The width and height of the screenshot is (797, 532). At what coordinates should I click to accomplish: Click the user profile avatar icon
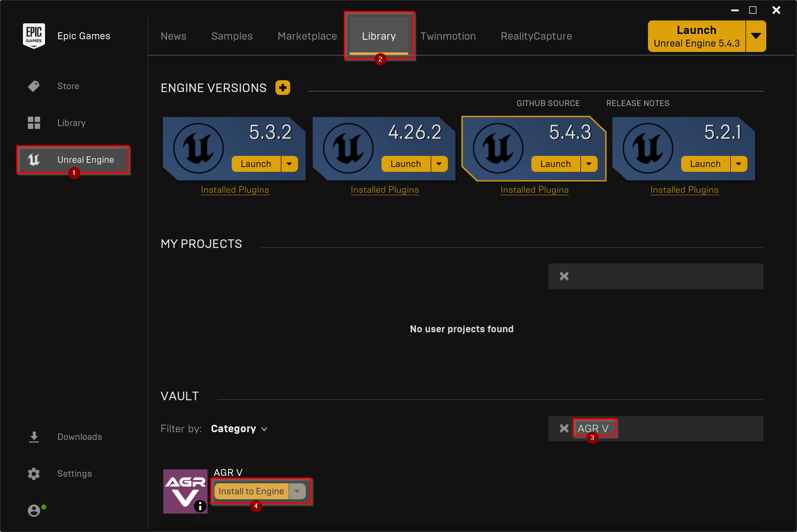point(34,510)
